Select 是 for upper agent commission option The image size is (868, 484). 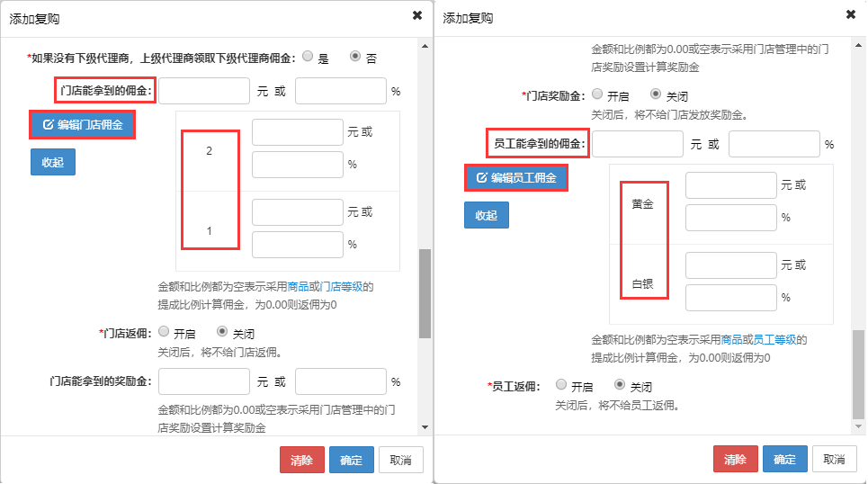[309, 57]
